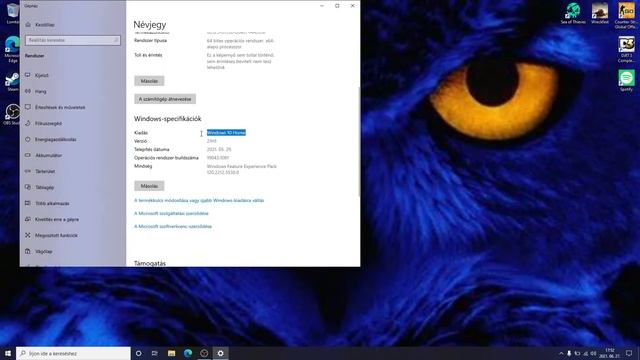The width and height of the screenshot is (640, 360).
Task: Open the Tárterület storage settings
Action: click(x=45, y=171)
